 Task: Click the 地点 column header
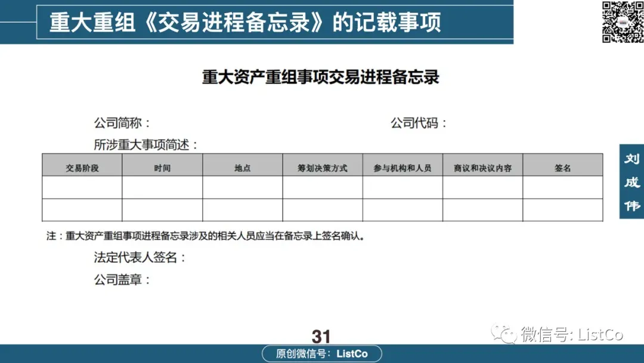tap(242, 165)
